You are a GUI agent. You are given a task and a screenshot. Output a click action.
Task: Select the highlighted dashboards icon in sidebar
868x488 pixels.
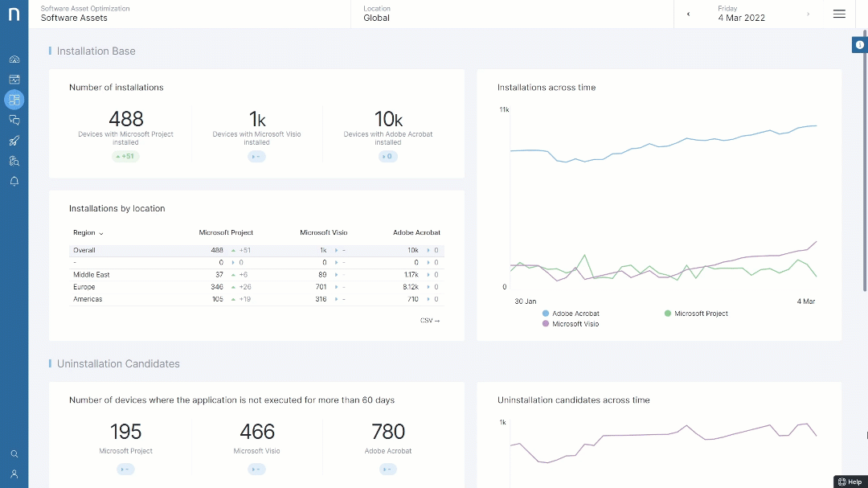pos(14,100)
